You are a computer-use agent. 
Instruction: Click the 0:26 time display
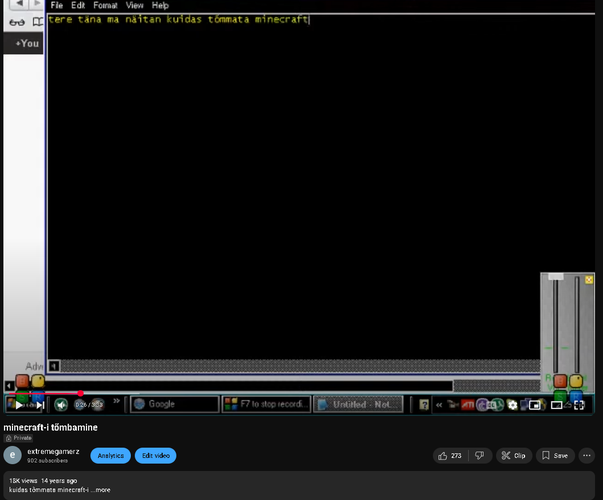tap(89, 405)
